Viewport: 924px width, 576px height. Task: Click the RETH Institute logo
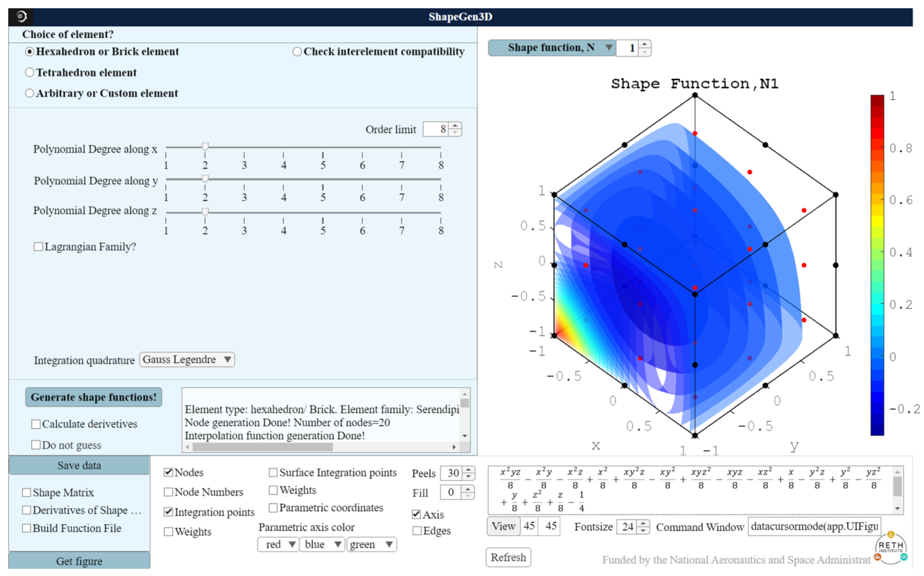[x=891, y=548]
